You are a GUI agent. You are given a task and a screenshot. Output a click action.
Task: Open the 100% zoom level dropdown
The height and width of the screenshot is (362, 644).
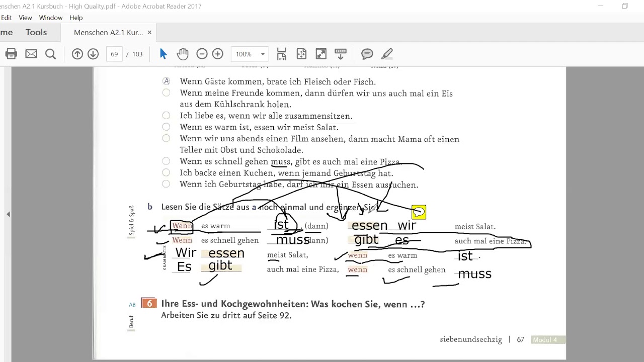click(x=250, y=54)
